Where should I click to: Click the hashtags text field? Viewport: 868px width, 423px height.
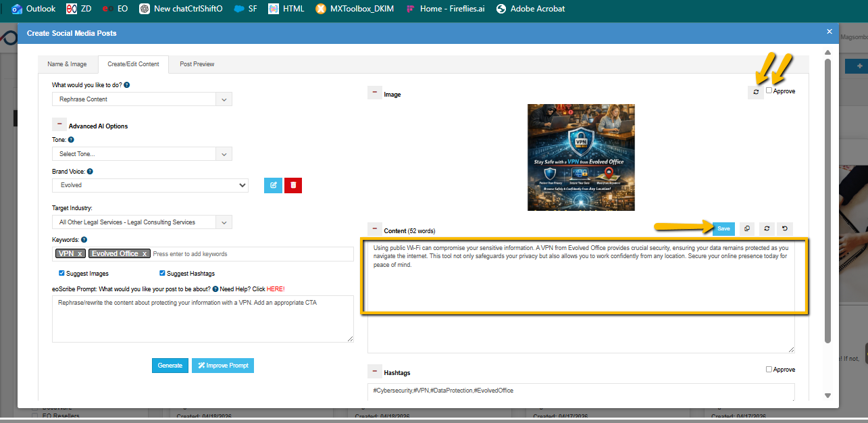coord(581,392)
